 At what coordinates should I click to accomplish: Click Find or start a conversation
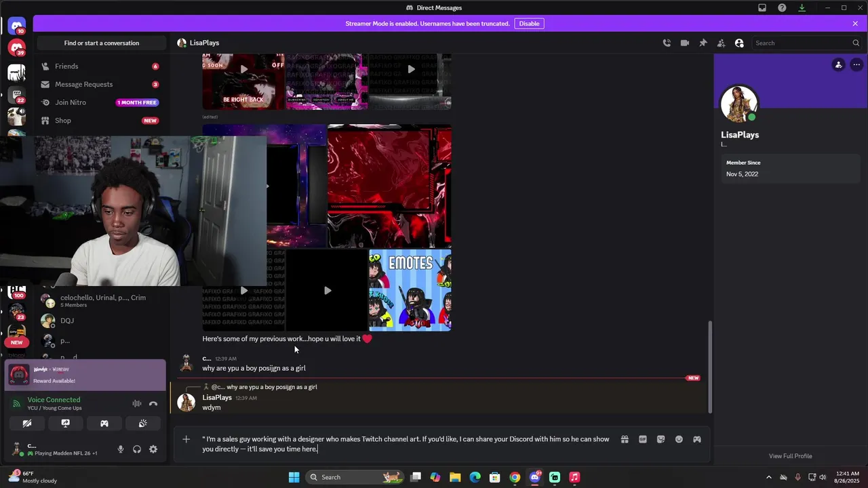click(102, 43)
